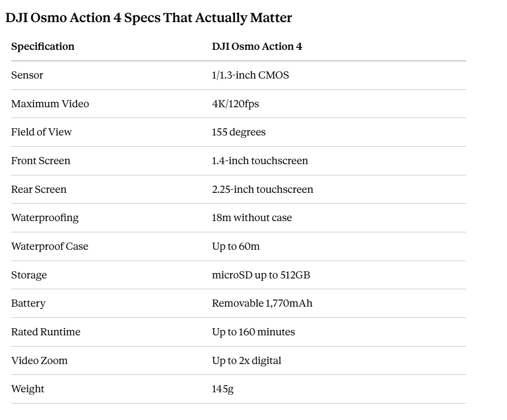Viewport: 507px width, 420px height.
Task: Select the Storage row label
Action: click(29, 275)
